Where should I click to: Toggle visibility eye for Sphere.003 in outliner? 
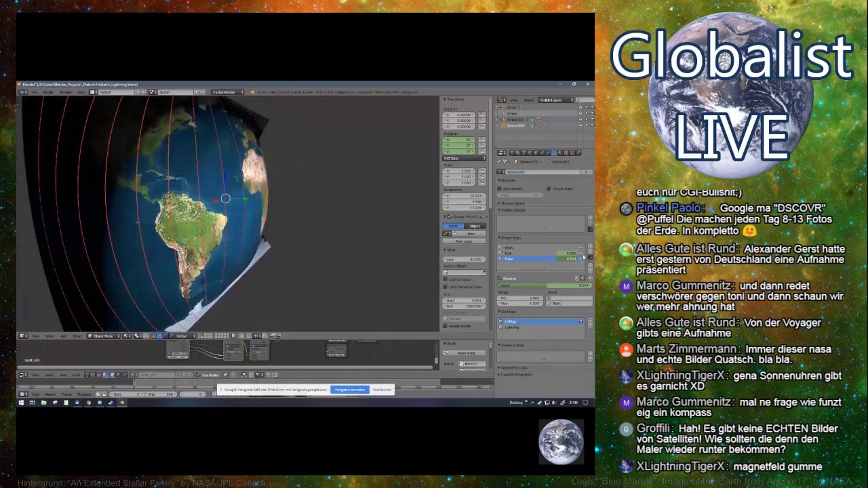(580, 125)
